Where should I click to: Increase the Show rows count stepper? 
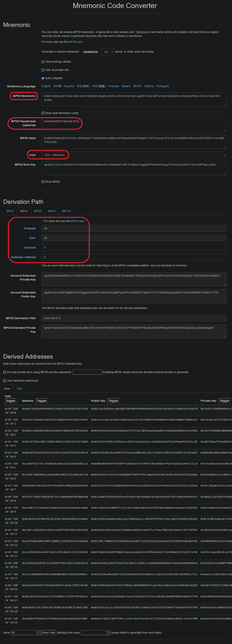[x=38, y=632]
